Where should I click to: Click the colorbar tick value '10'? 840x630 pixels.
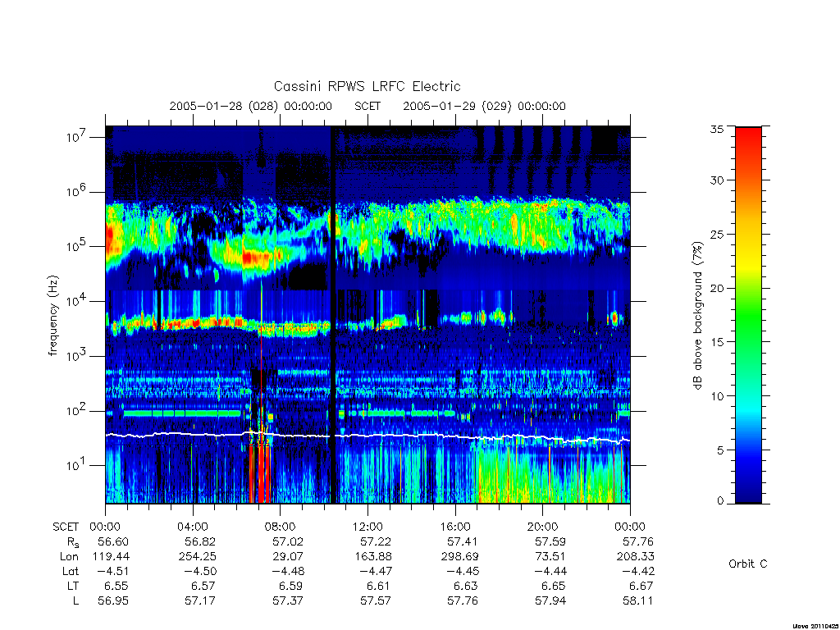717,396
